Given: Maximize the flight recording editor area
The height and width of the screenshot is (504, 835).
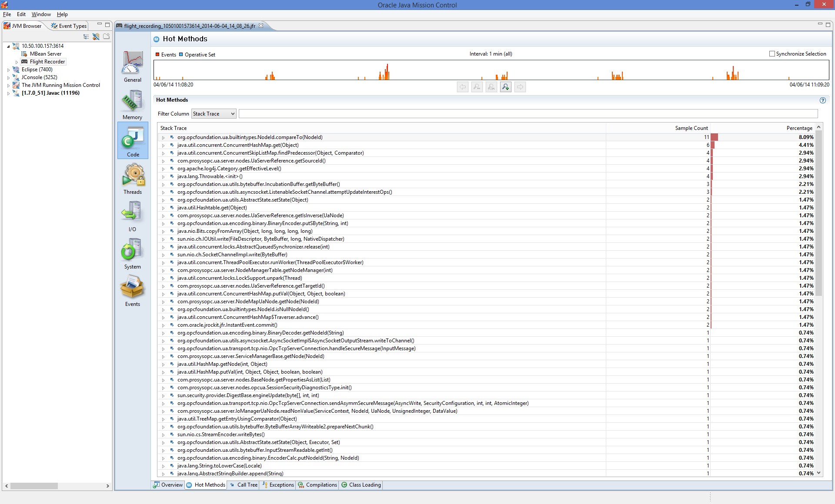Looking at the screenshot, I should click(x=828, y=25).
